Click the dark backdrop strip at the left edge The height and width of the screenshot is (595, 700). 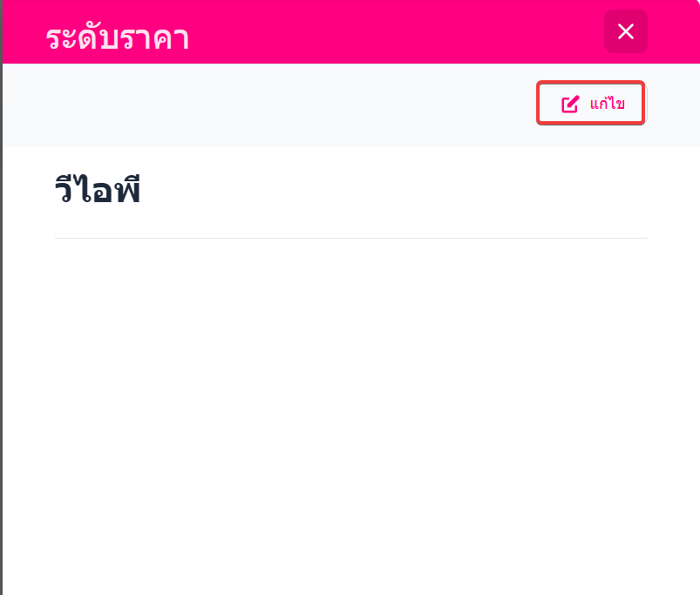1,348
